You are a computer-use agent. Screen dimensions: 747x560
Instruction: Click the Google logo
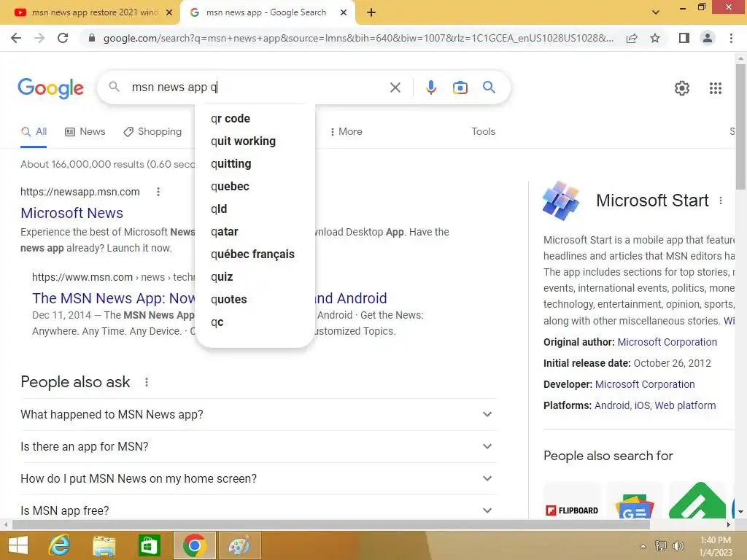[50, 88]
